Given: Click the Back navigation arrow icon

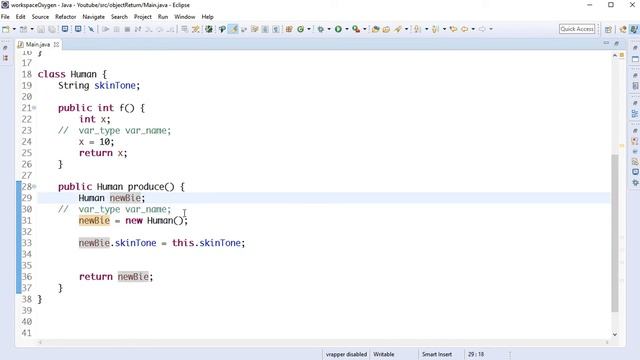Looking at the screenshot, I should click(x=465, y=29).
